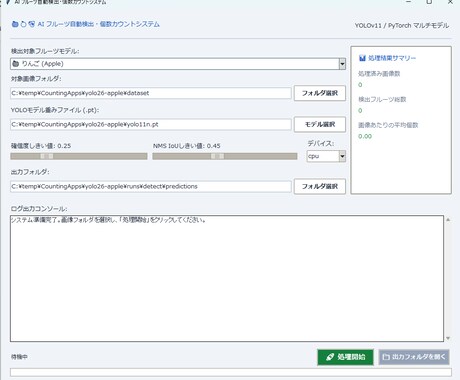
Task: Click the 確信度しきい値: 0.25 label
Action: (x=41, y=146)
